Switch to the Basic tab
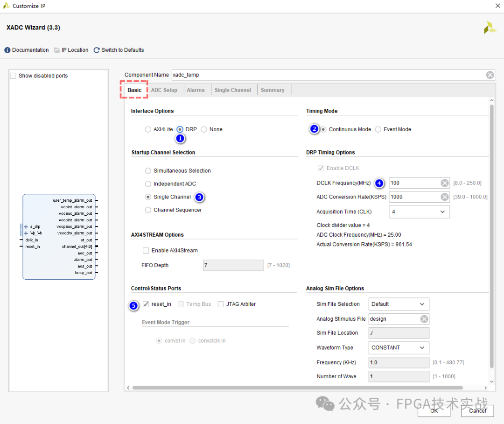504x424 pixels. [x=134, y=90]
